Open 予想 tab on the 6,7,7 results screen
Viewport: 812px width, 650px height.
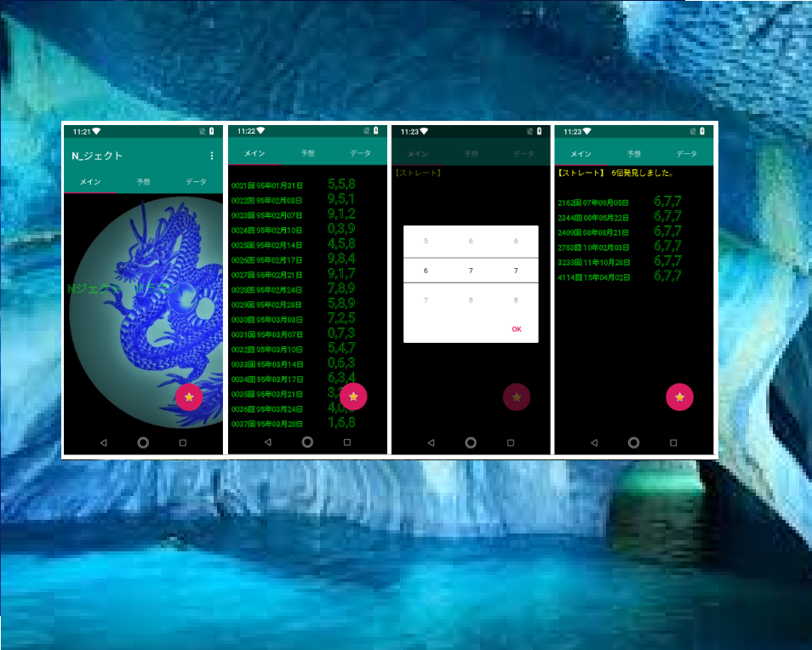click(634, 154)
